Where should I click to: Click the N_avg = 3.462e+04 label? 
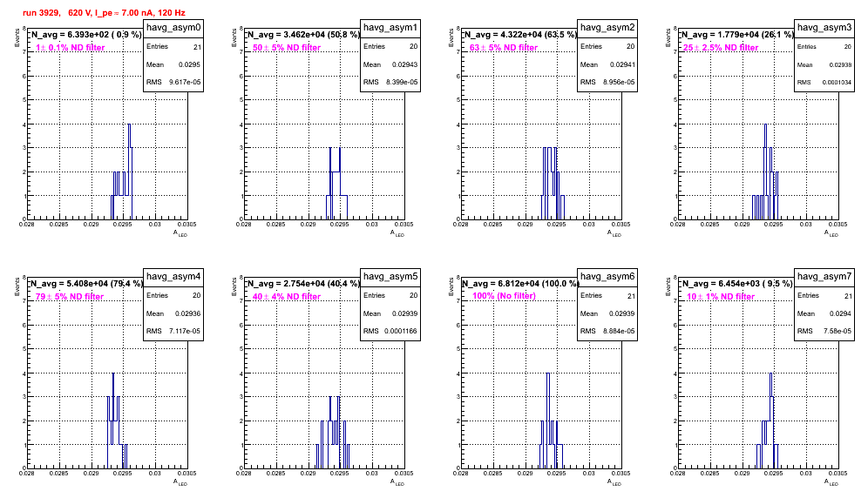click(303, 34)
